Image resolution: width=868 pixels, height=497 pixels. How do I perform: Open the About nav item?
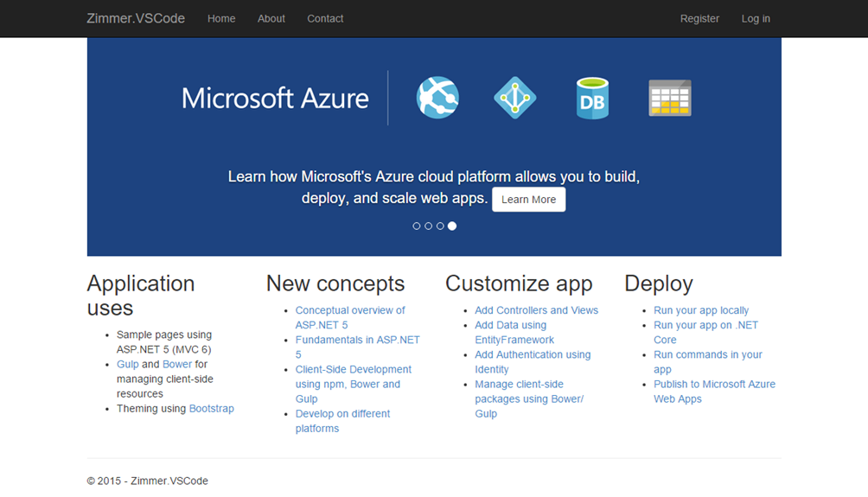(271, 19)
